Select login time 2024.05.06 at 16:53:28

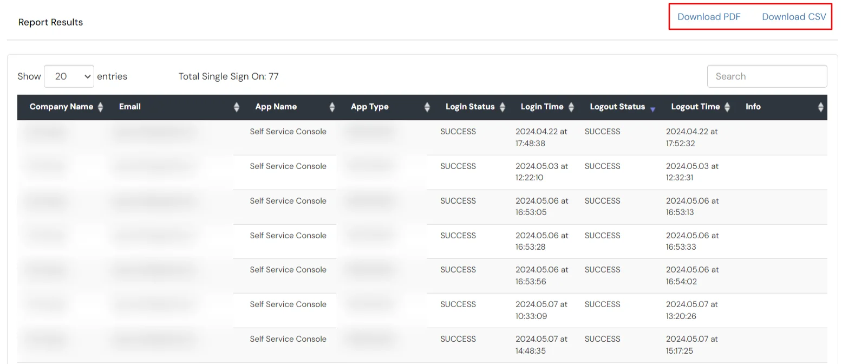click(542, 241)
